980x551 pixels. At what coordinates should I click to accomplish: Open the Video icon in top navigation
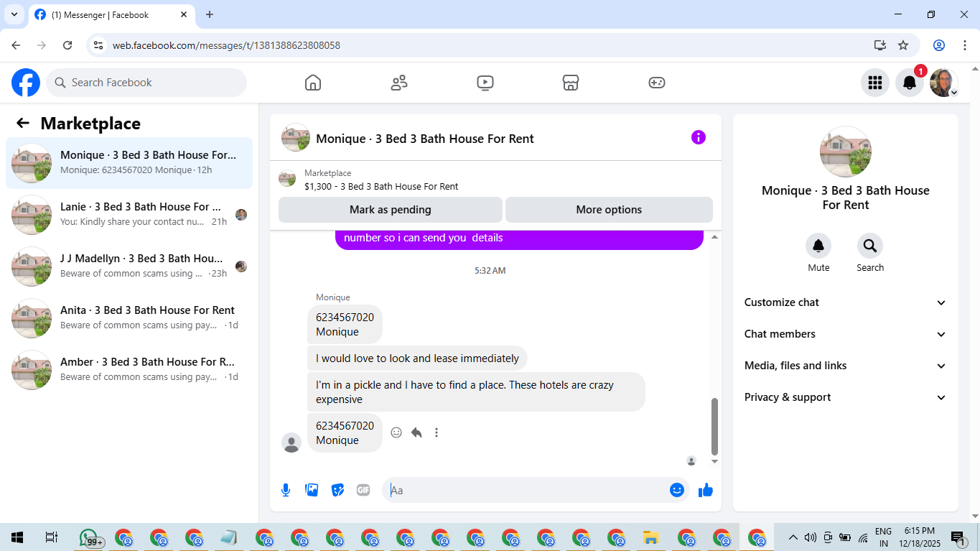point(485,83)
